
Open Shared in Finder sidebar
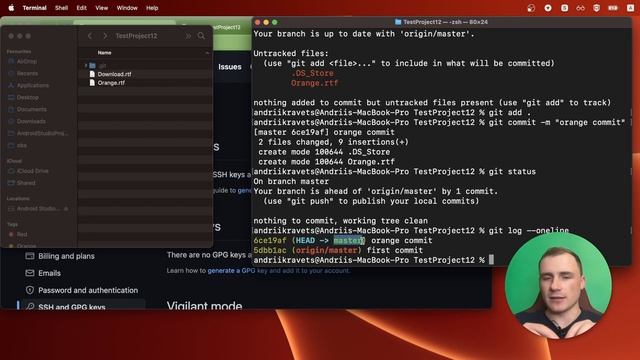point(26,183)
